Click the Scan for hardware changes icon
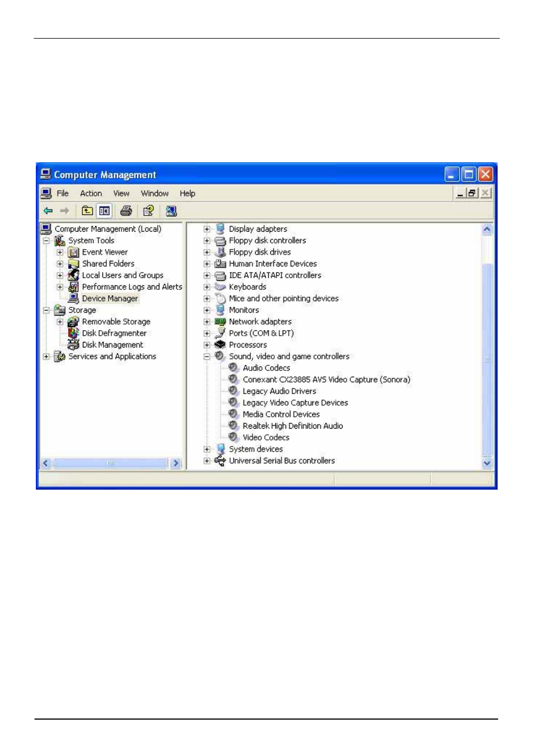 click(x=171, y=211)
